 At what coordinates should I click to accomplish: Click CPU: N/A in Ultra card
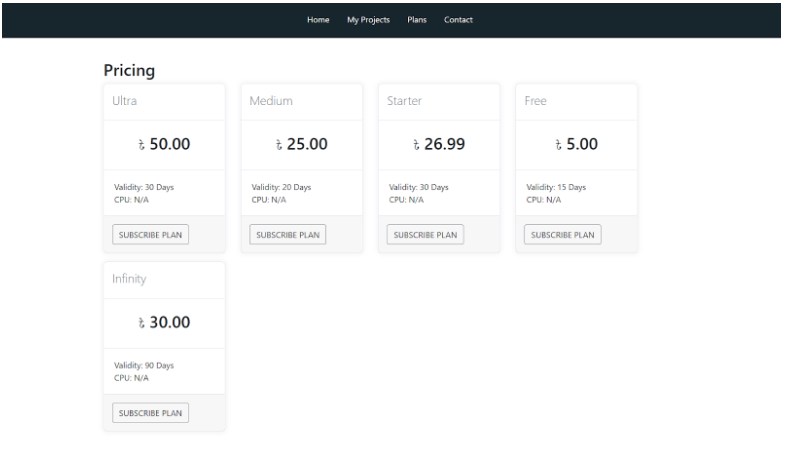pyautogui.click(x=131, y=200)
